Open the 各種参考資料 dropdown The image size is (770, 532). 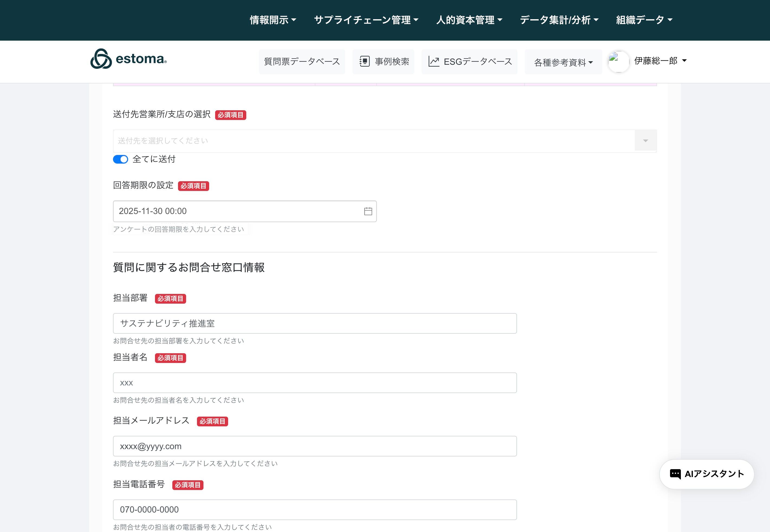(x=563, y=62)
